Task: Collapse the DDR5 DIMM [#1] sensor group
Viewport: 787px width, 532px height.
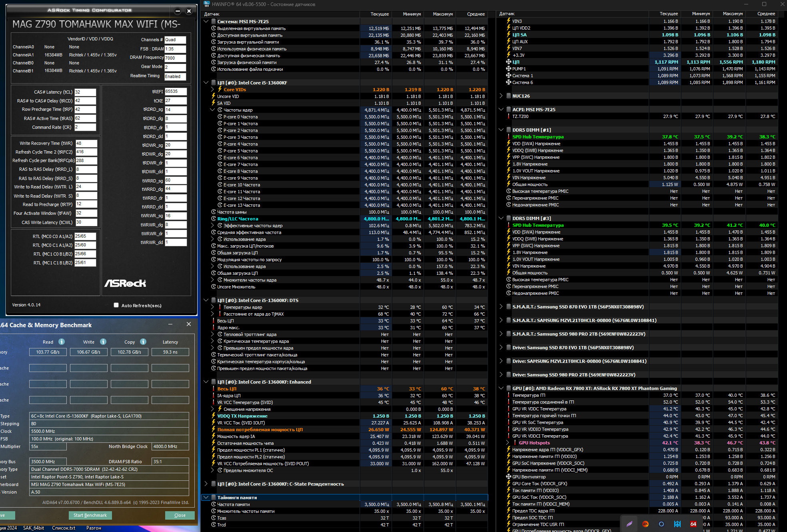Action: click(x=501, y=130)
